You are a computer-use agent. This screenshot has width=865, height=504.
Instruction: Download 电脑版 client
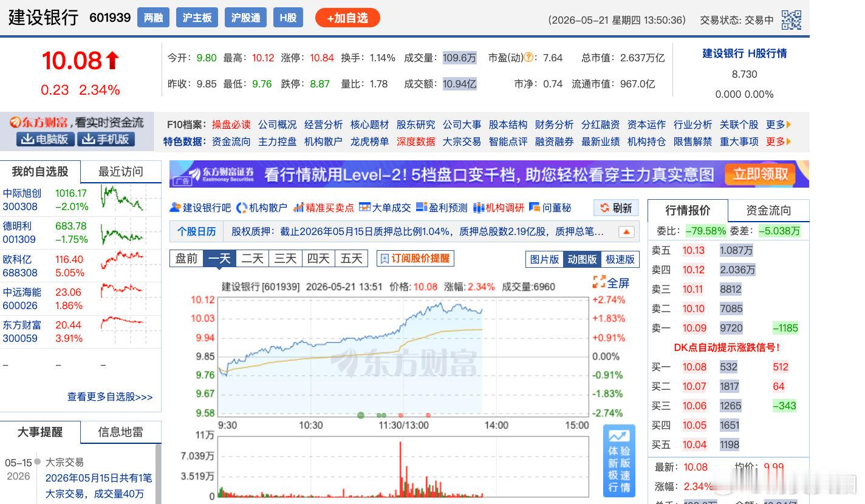46,140
